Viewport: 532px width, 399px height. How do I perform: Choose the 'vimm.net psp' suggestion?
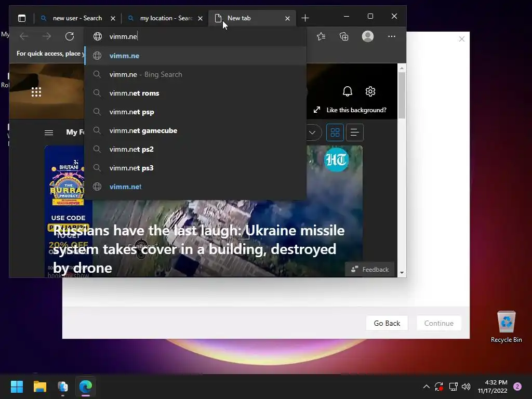click(195, 112)
